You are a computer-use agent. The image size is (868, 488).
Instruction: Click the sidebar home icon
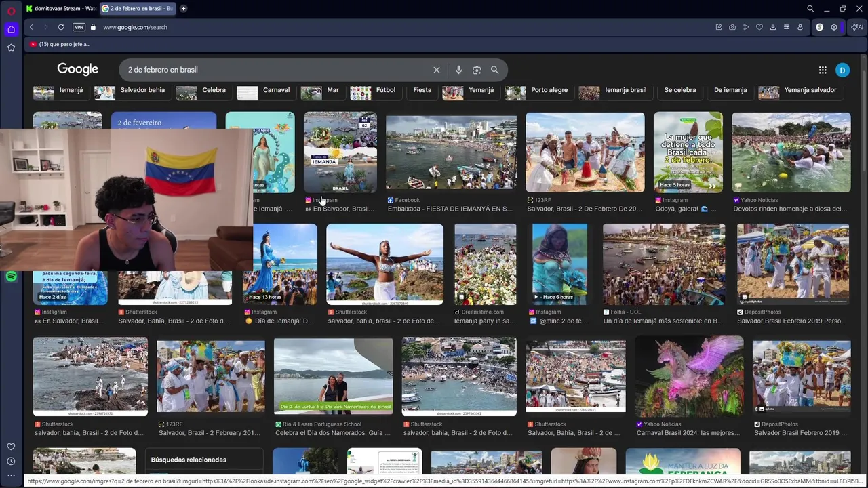tap(11, 29)
